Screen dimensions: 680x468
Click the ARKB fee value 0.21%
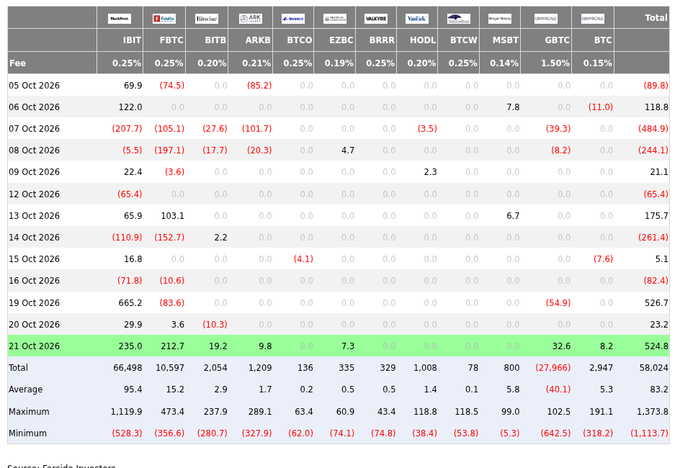(256, 63)
